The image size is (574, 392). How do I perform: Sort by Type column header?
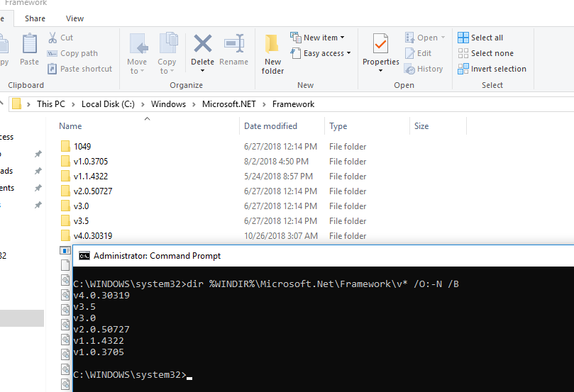(x=338, y=126)
